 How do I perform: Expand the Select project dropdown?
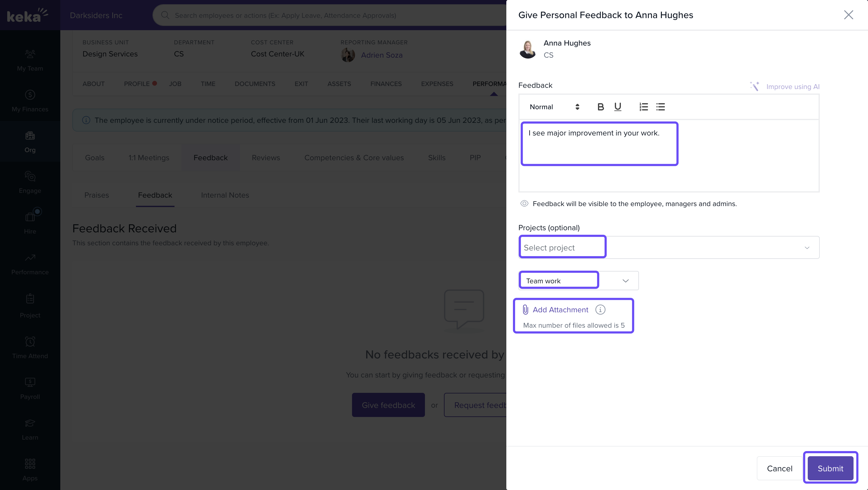click(807, 247)
